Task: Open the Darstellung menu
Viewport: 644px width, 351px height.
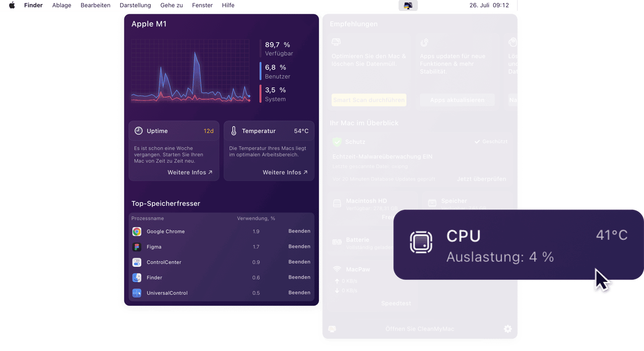Action: coord(135,5)
